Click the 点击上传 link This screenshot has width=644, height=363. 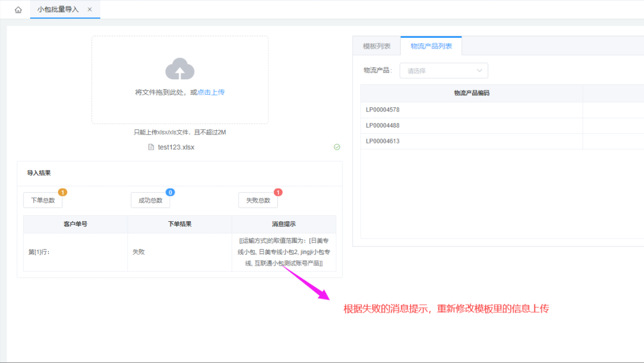coord(211,93)
